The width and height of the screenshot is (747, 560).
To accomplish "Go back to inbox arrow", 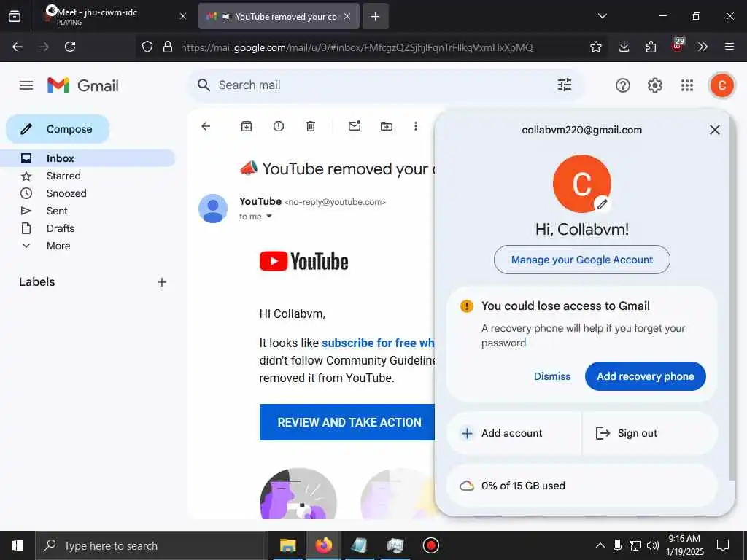I will pyautogui.click(x=206, y=126).
